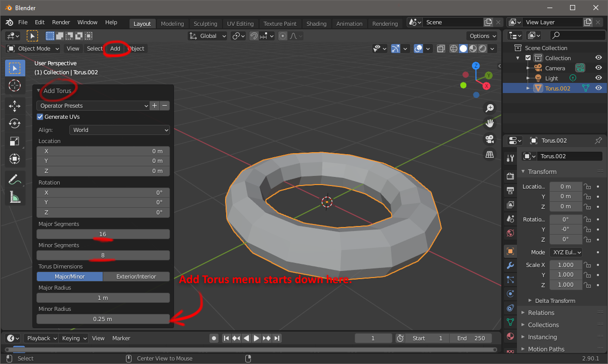The height and width of the screenshot is (364, 608).
Task: Select the Transform tool
Action: pos(15,159)
